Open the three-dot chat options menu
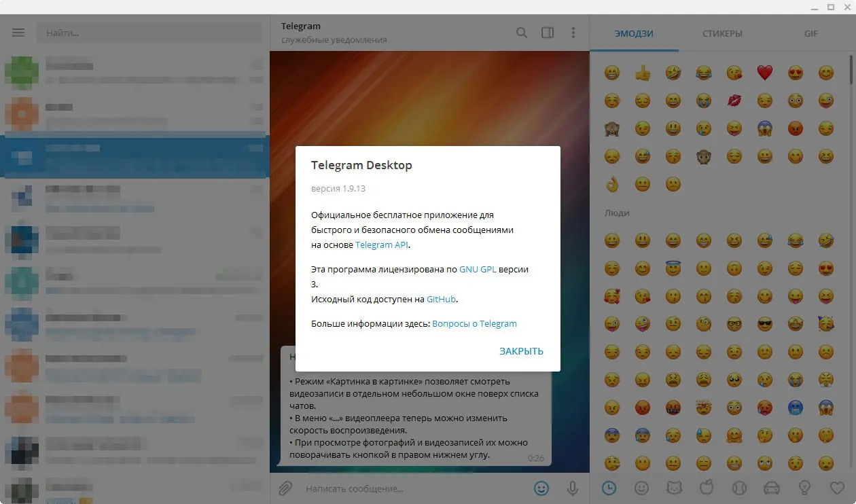The width and height of the screenshot is (856, 504). click(573, 33)
